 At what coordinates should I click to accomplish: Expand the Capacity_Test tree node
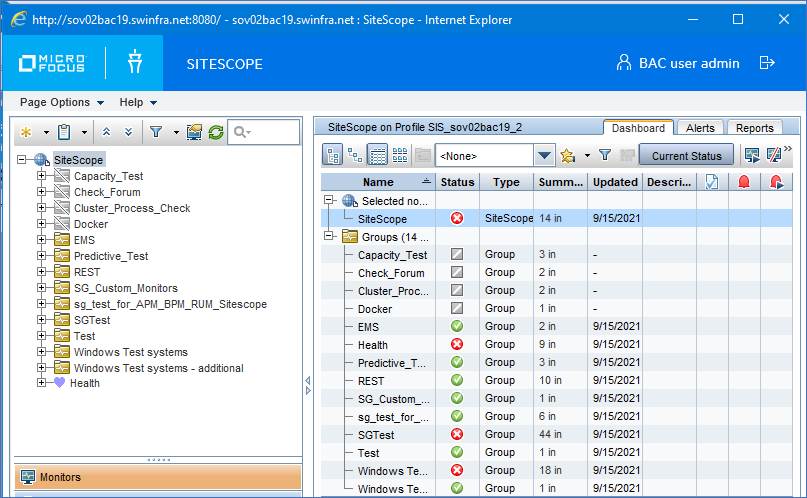point(42,176)
